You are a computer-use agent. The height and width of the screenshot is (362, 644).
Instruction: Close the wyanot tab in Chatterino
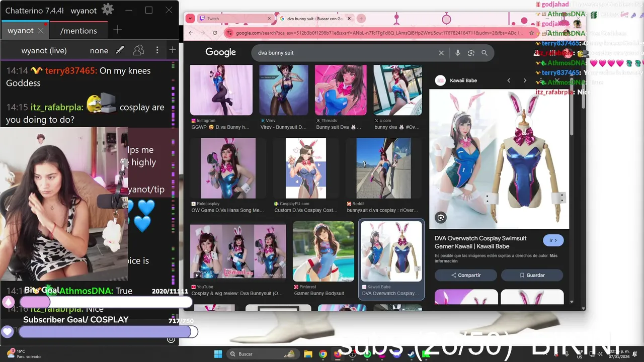pyautogui.click(x=41, y=31)
